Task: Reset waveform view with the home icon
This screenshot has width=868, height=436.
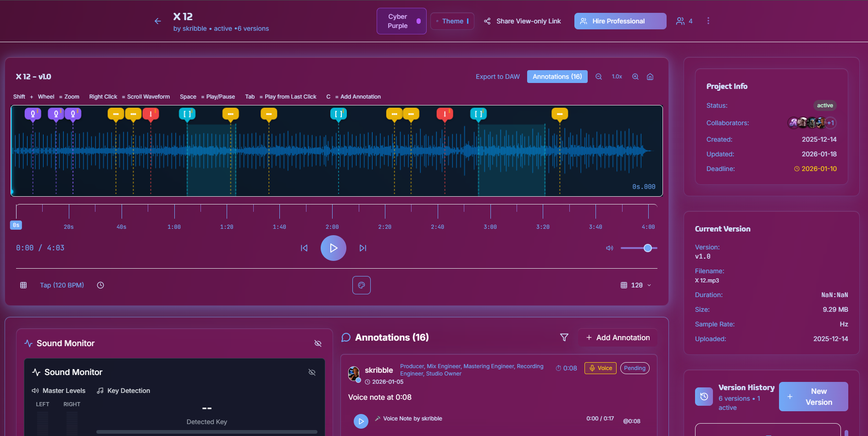Action: pyautogui.click(x=650, y=77)
